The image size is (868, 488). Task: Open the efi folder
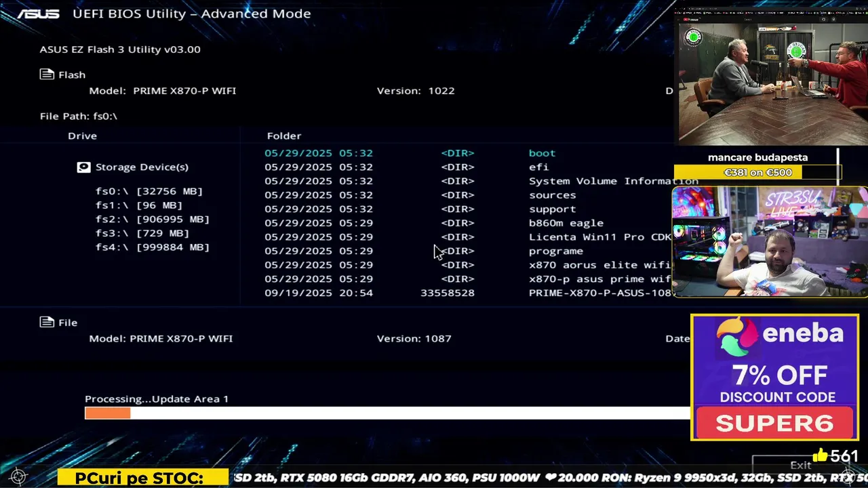click(x=538, y=167)
